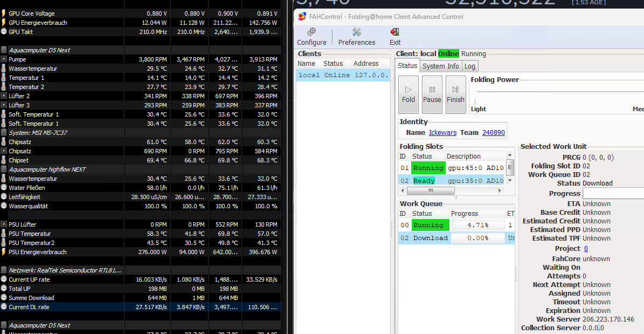Click Folding Slots horizontal scrollbar thumb
This screenshot has width=644, height=334.
click(x=431, y=191)
